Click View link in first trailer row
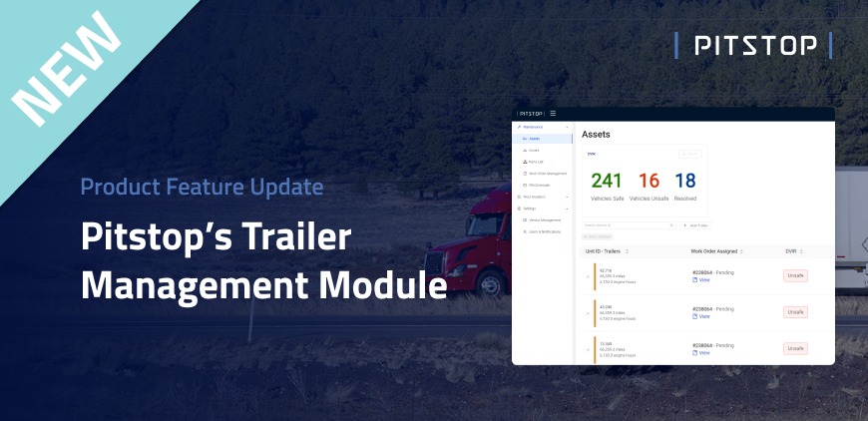The height and width of the screenshot is (421, 868). [x=701, y=280]
